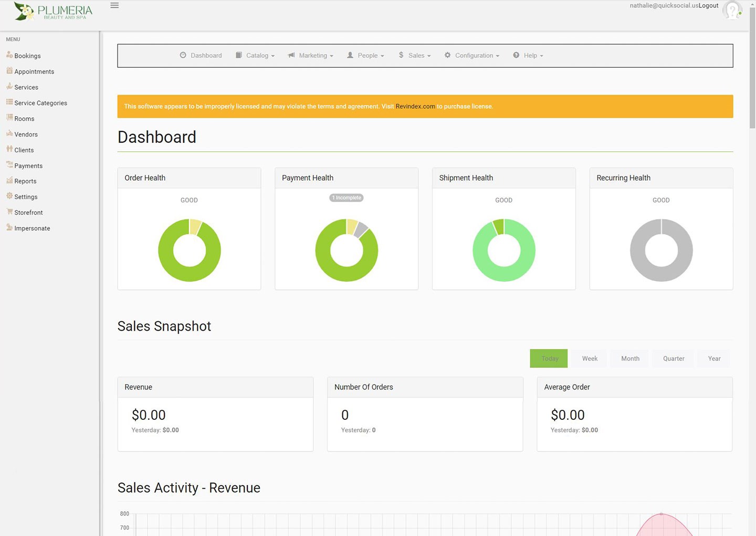Click the Logout link
This screenshot has height=536, width=756.
pos(708,6)
